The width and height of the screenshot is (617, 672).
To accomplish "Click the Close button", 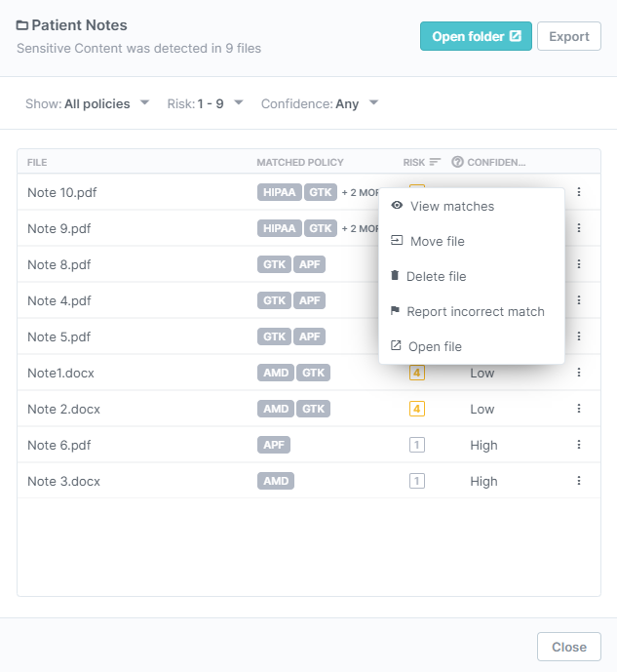I will (x=568, y=647).
